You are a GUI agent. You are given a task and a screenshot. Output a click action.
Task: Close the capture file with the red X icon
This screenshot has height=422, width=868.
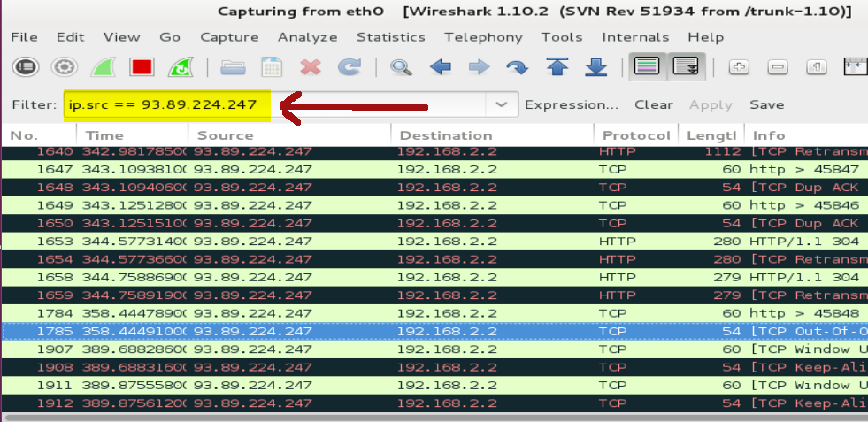coord(311,67)
